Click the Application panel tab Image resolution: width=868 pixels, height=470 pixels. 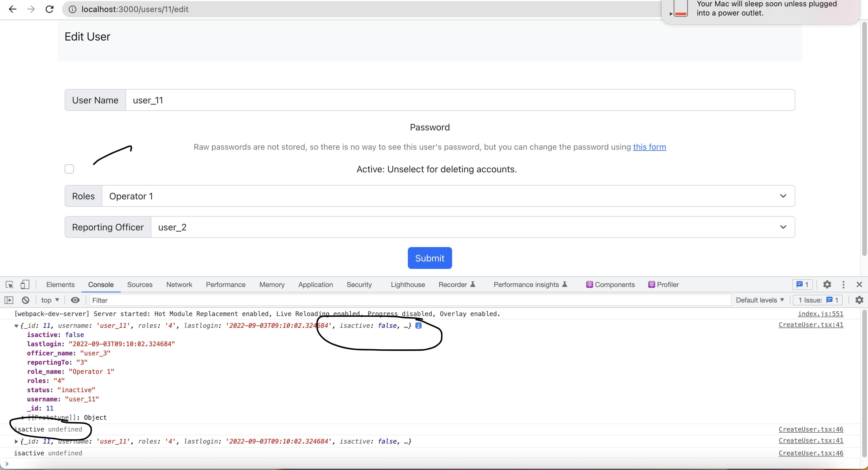pos(315,284)
